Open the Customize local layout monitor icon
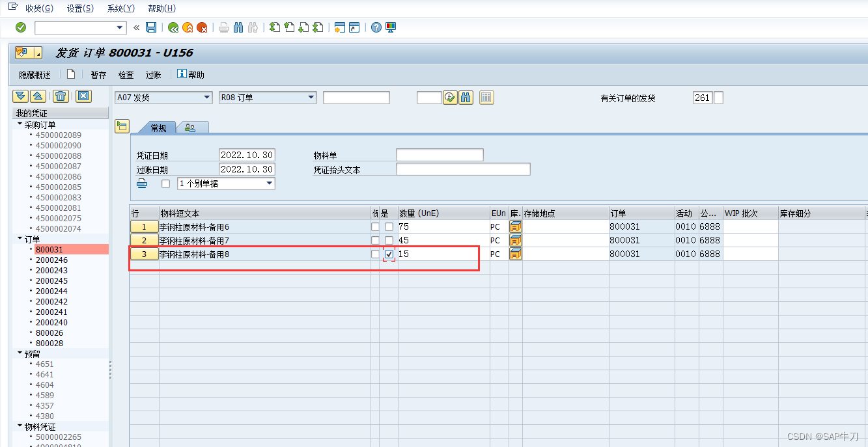Image resolution: width=868 pixels, height=447 pixels. 391,27
